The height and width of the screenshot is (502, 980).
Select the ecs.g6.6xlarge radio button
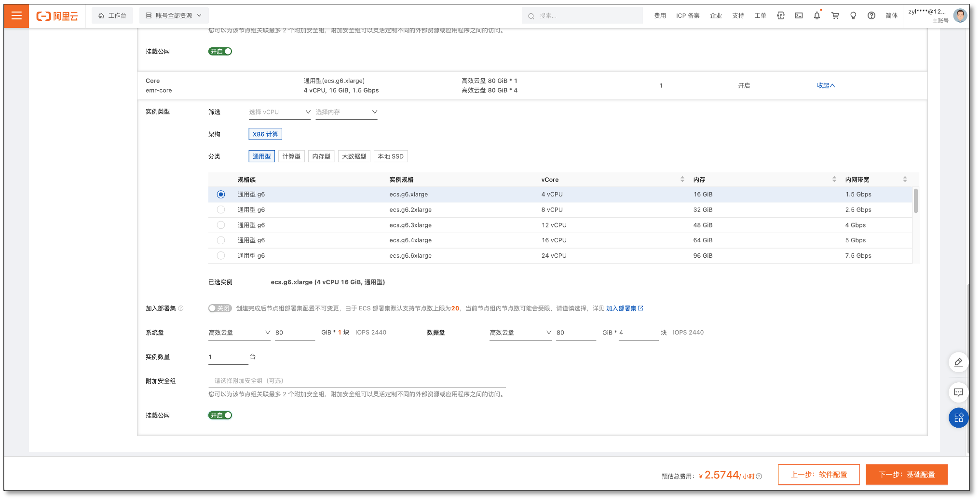click(x=221, y=256)
